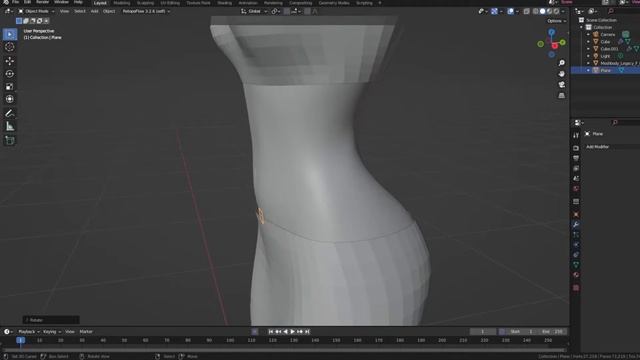Toggle X-ray display in viewport header

(x=527, y=11)
